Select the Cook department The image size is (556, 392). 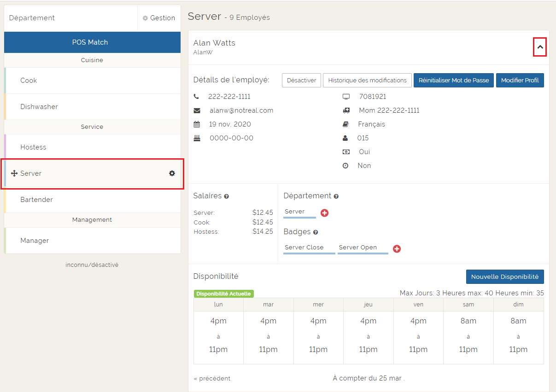pos(29,81)
